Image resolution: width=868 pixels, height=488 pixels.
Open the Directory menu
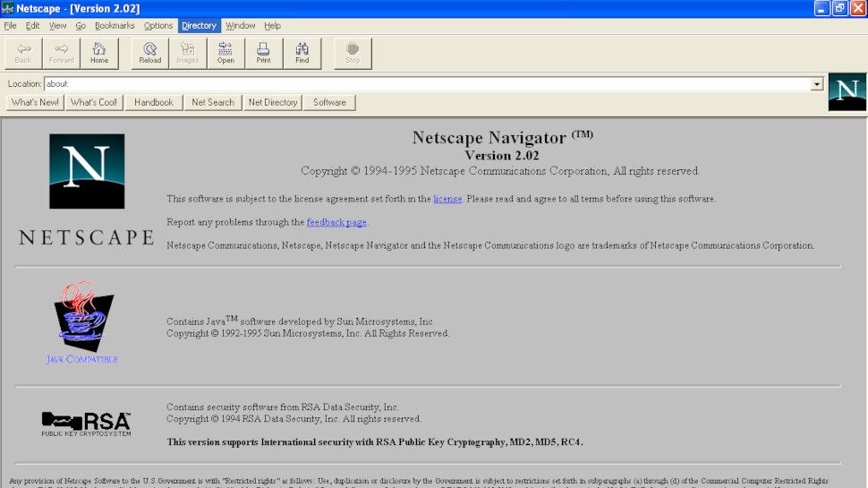coord(199,25)
